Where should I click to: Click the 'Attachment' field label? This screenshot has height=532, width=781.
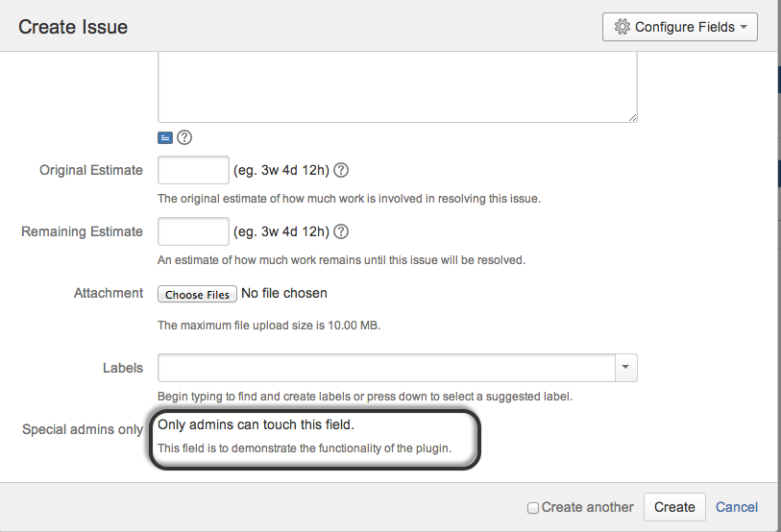(x=109, y=293)
